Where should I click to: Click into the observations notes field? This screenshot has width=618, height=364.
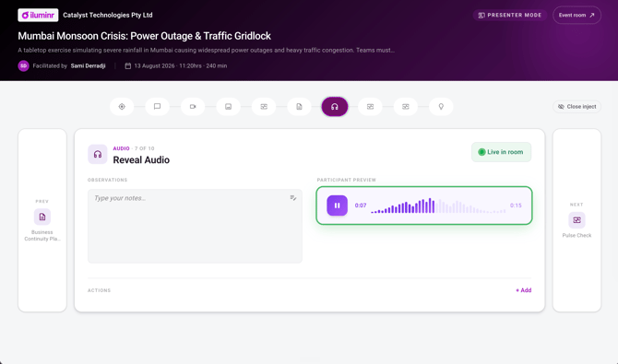pyautogui.click(x=195, y=226)
